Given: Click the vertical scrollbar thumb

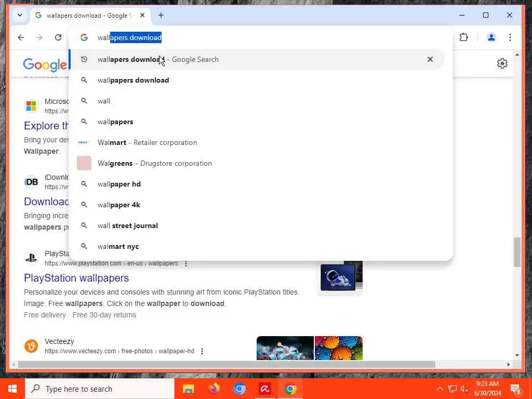Looking at the screenshot, I should click(x=517, y=252).
